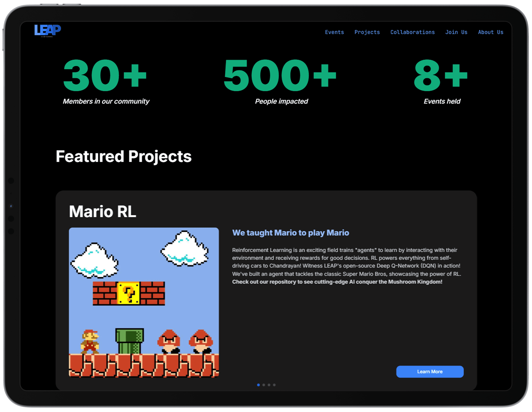Click the Featured Projects heading

pos(123,156)
